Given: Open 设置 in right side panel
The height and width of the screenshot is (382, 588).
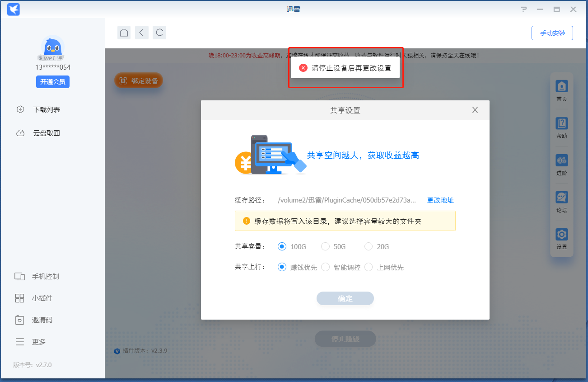Looking at the screenshot, I should click(562, 239).
